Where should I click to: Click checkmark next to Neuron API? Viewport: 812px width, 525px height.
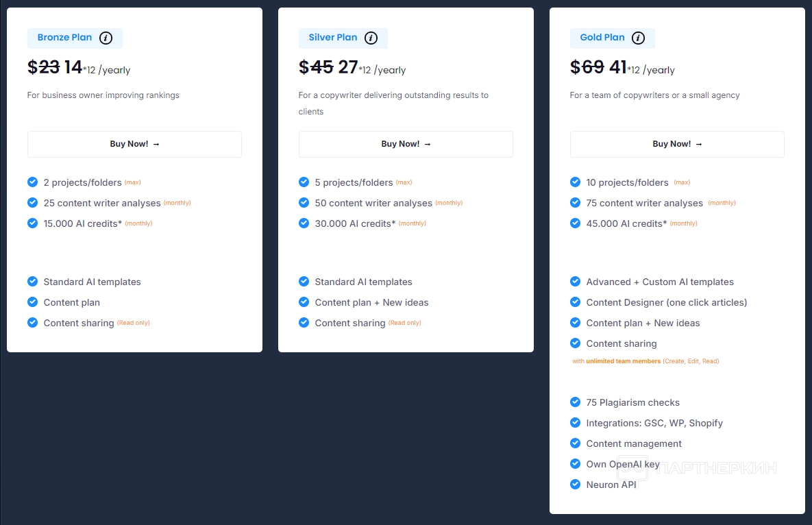point(575,485)
